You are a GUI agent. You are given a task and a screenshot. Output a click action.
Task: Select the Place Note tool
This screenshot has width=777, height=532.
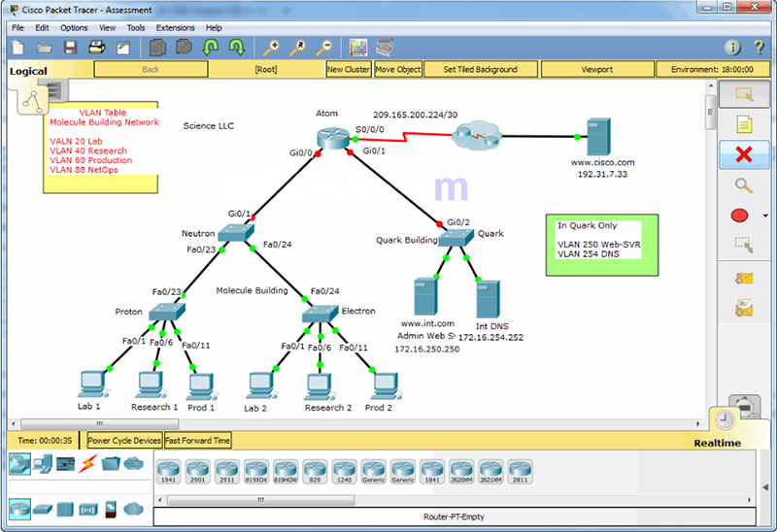coord(744,124)
